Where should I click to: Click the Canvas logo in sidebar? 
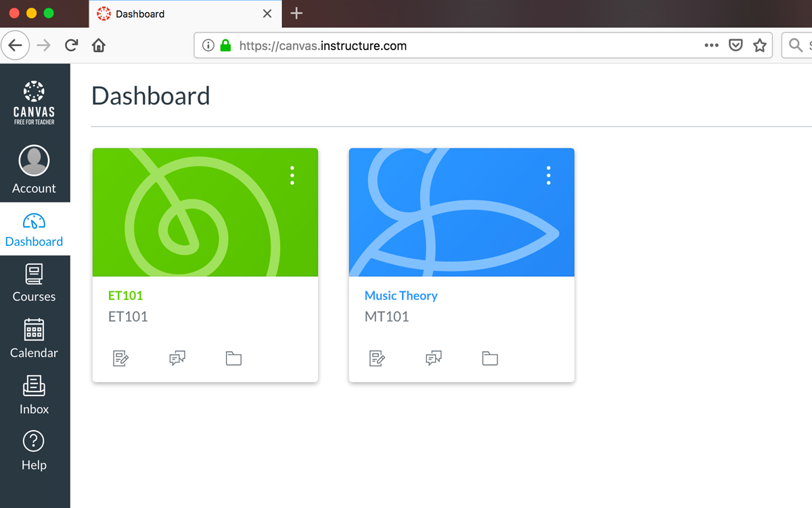point(34,102)
